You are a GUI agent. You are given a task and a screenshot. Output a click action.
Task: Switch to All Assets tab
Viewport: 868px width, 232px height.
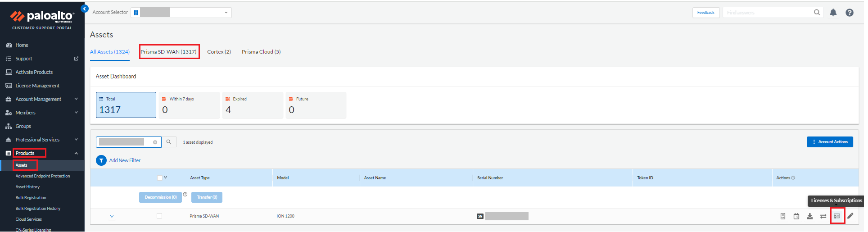point(110,52)
